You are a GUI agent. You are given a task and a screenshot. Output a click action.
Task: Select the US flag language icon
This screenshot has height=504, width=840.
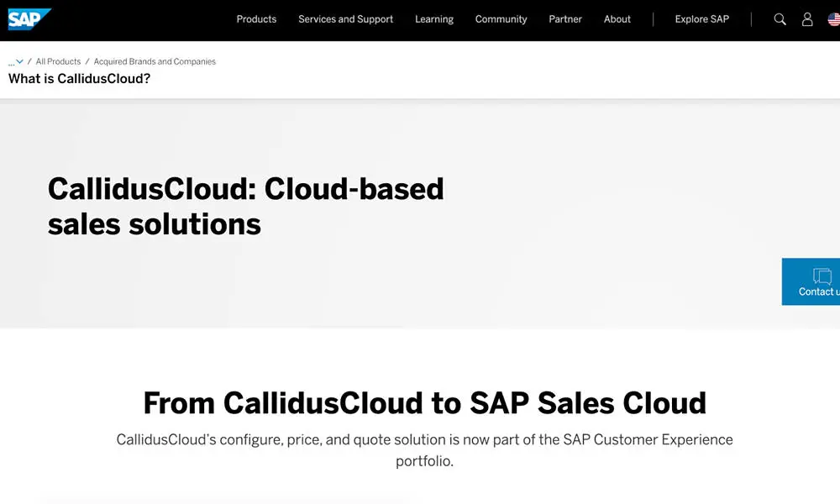pyautogui.click(x=834, y=18)
